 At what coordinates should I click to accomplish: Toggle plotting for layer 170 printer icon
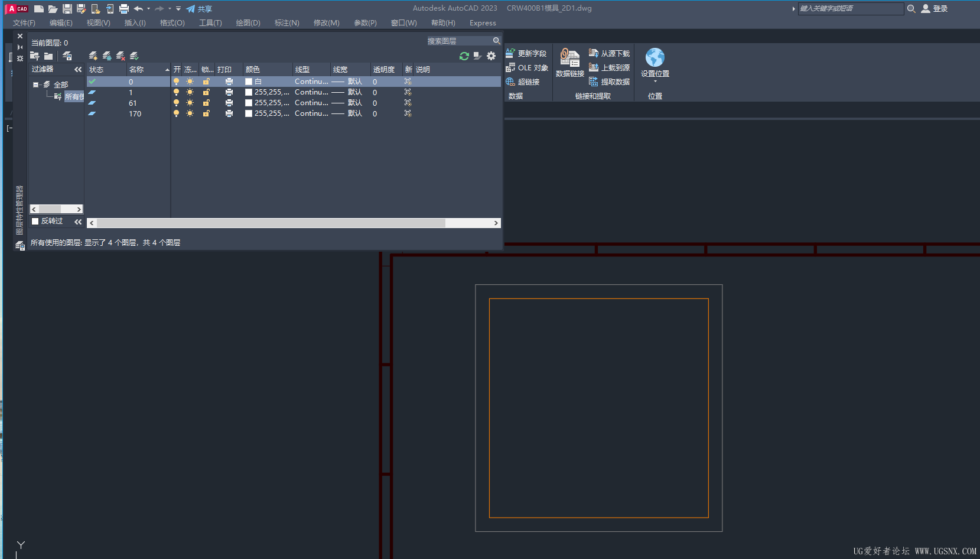pyautogui.click(x=229, y=113)
